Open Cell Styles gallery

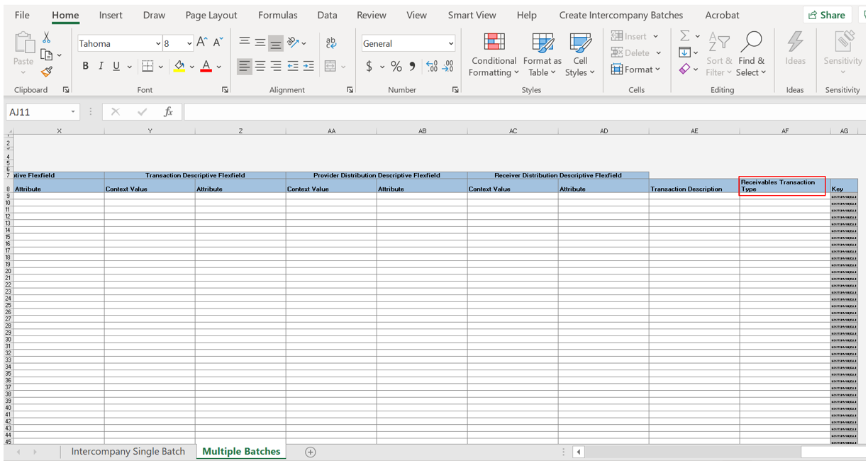pos(580,55)
